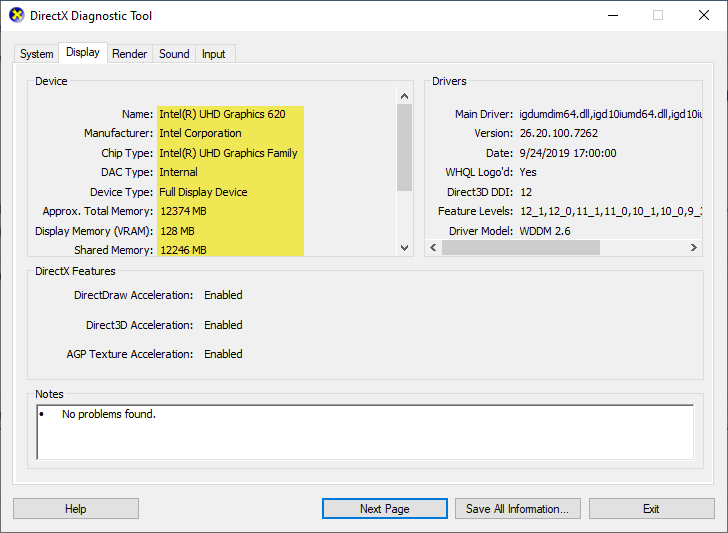Image resolution: width=728 pixels, height=533 pixels.
Task: Close the DirectX Diagnostic Tool window
Action: 704,15
